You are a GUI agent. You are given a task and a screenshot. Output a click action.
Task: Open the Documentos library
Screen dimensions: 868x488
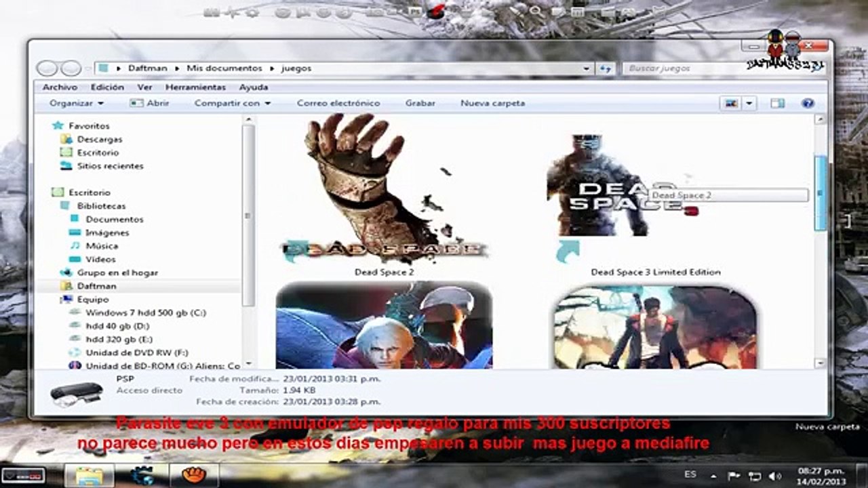coord(115,220)
